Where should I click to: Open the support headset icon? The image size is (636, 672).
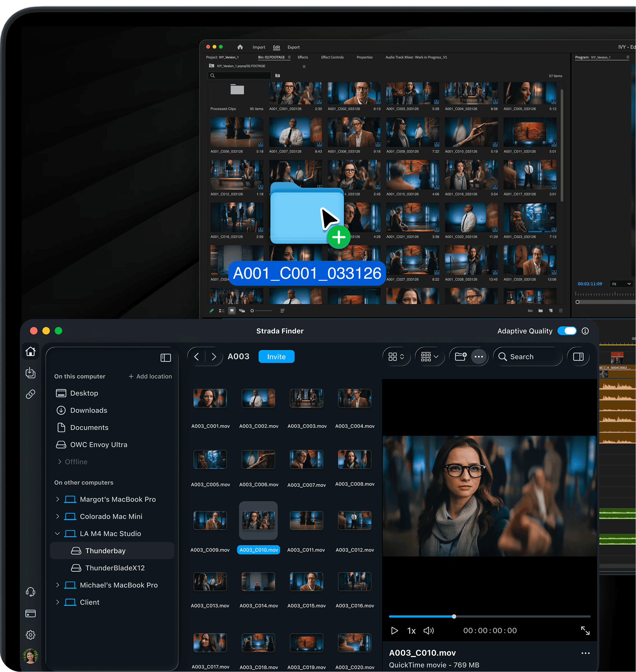pyautogui.click(x=31, y=592)
